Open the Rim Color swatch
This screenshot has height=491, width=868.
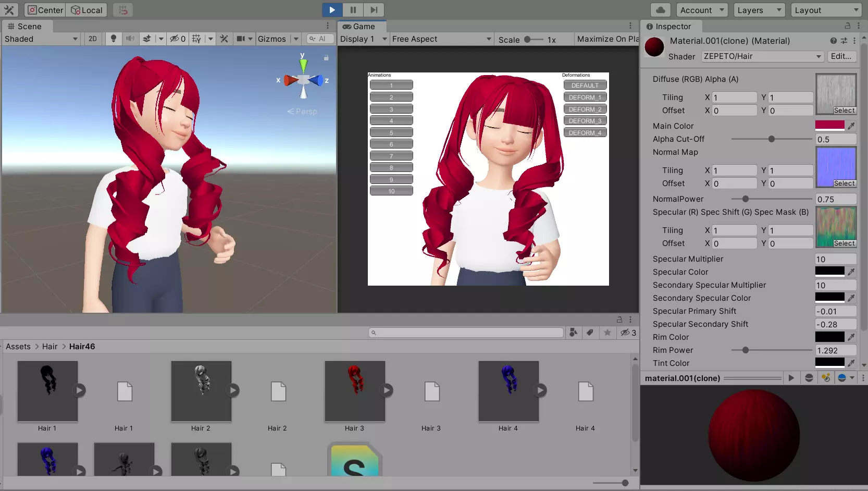tap(830, 337)
